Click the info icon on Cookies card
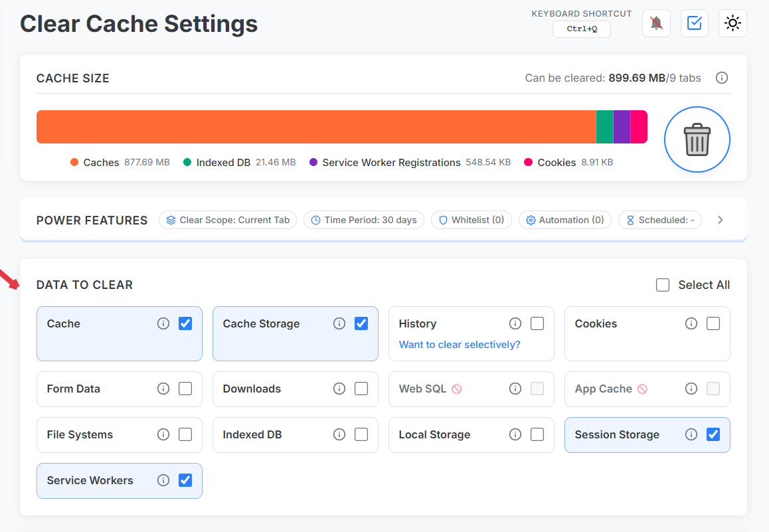 (691, 323)
